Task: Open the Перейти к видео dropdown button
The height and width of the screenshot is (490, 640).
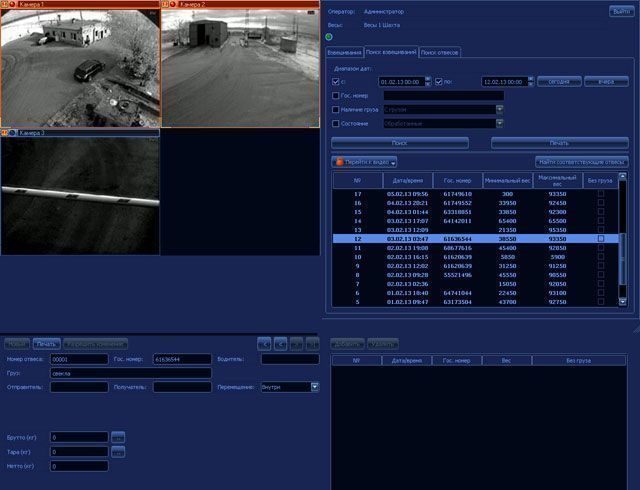Action: pos(364,162)
